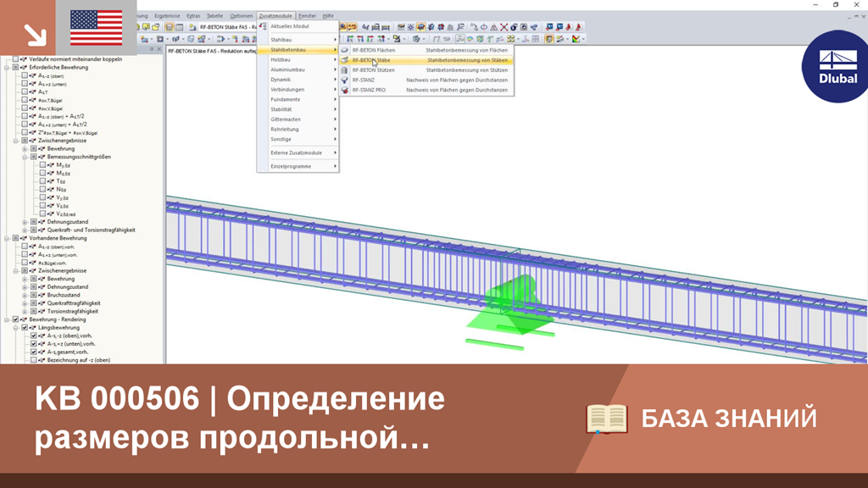
Task: Click the dark sphere icon in top toolbar
Action: 514,27
